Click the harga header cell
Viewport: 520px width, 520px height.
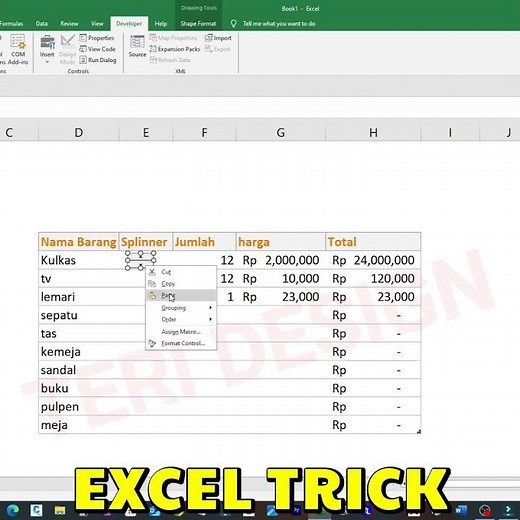pos(280,242)
